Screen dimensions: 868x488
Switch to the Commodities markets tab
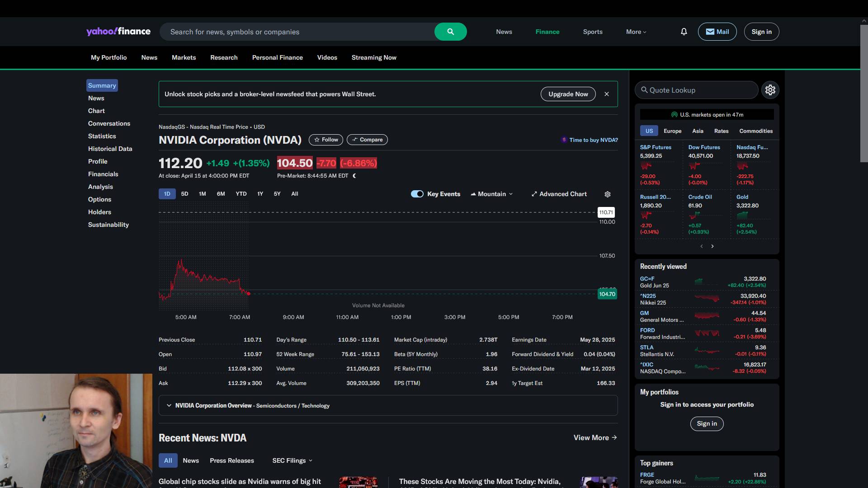pyautogui.click(x=755, y=131)
